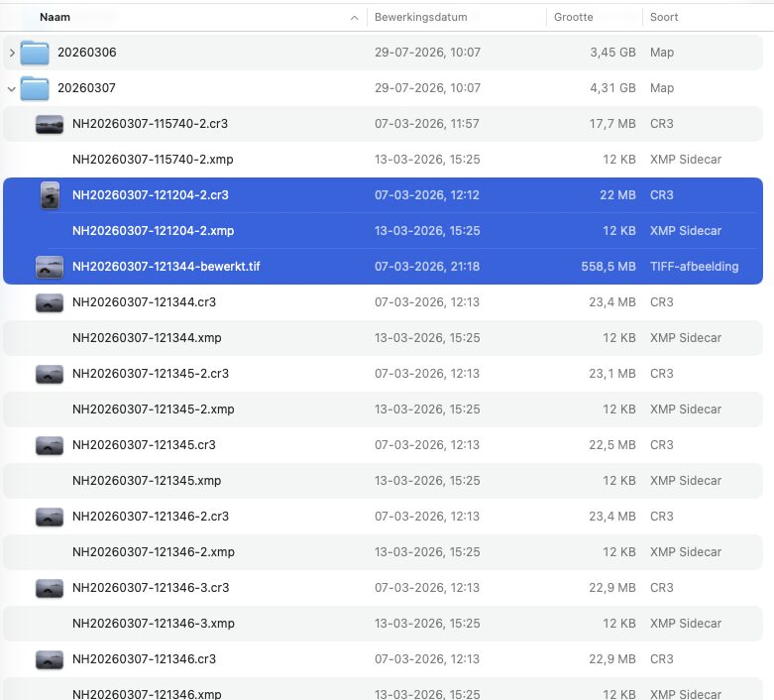Select thumbnail of NH20260307-121346-2.cr3

[50, 517]
